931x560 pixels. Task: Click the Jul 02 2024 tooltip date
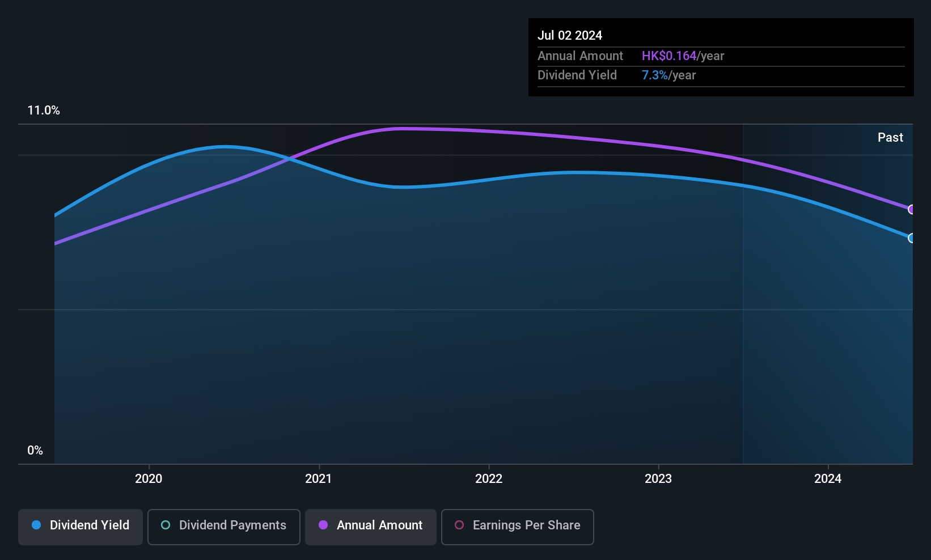[570, 36]
